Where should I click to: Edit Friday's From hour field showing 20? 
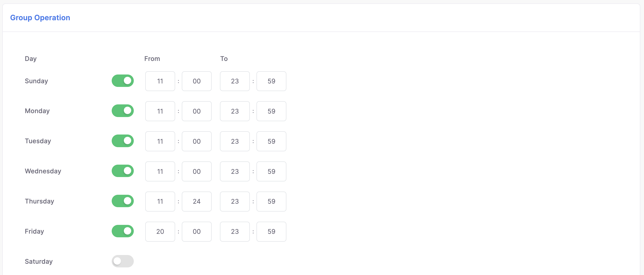coord(160,232)
